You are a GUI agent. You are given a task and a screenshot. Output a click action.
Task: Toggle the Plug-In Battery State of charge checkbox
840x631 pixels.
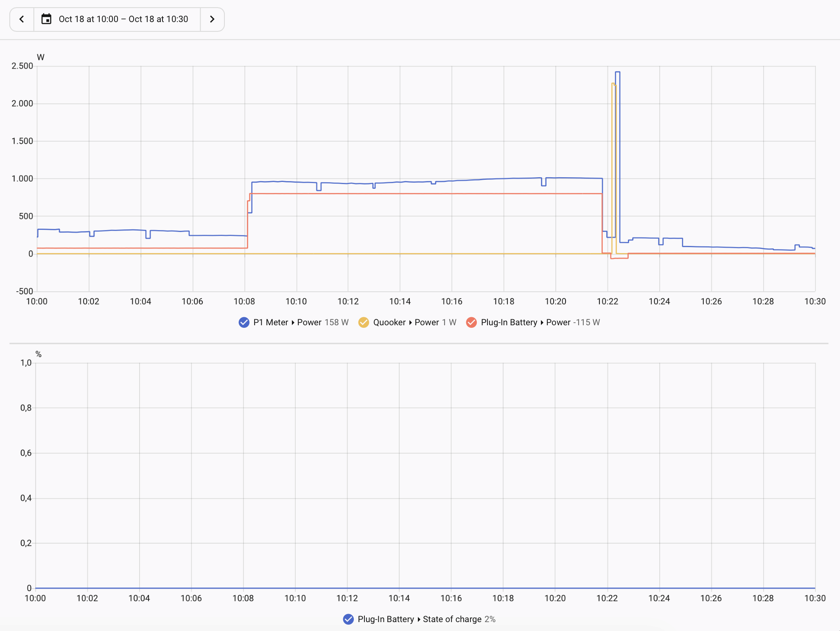(x=348, y=619)
